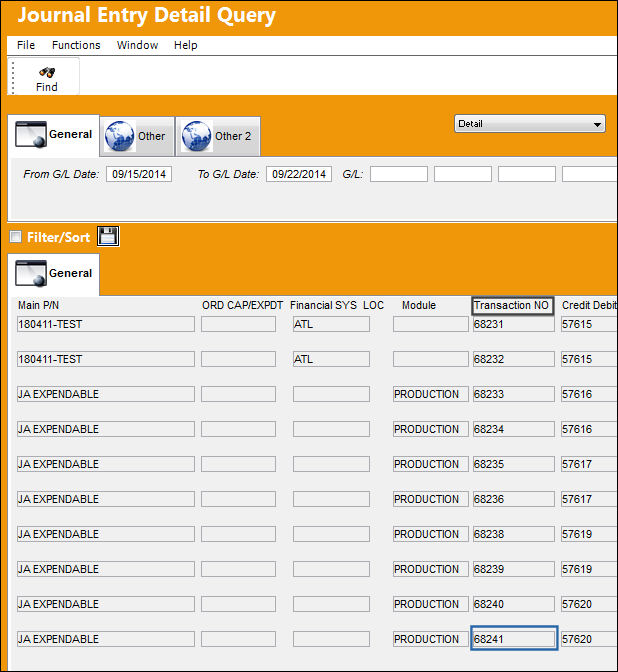Click JA EXPENDABLE in row 68233
Screen dimensions: 618x672
click(105, 394)
